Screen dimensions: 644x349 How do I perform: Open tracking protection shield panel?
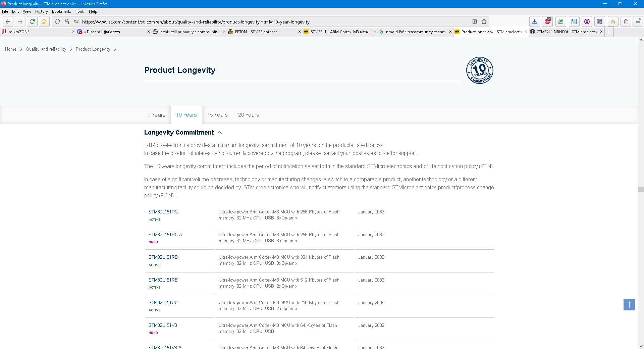[x=57, y=21]
